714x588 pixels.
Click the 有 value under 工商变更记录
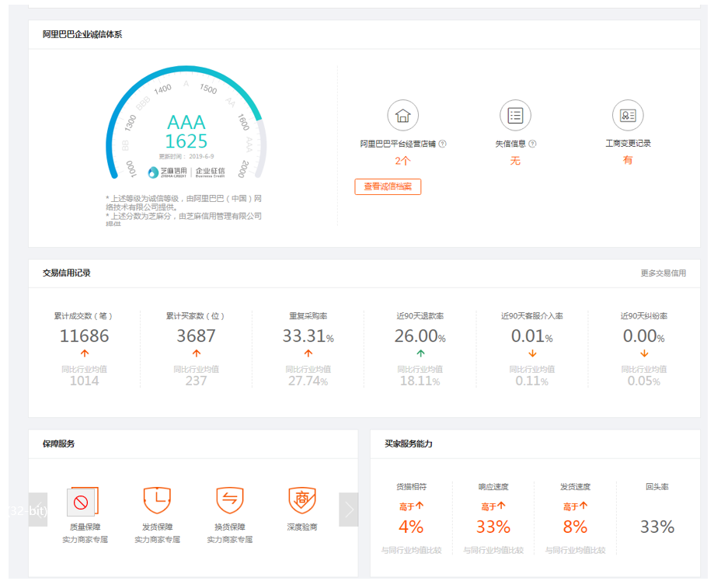click(628, 160)
